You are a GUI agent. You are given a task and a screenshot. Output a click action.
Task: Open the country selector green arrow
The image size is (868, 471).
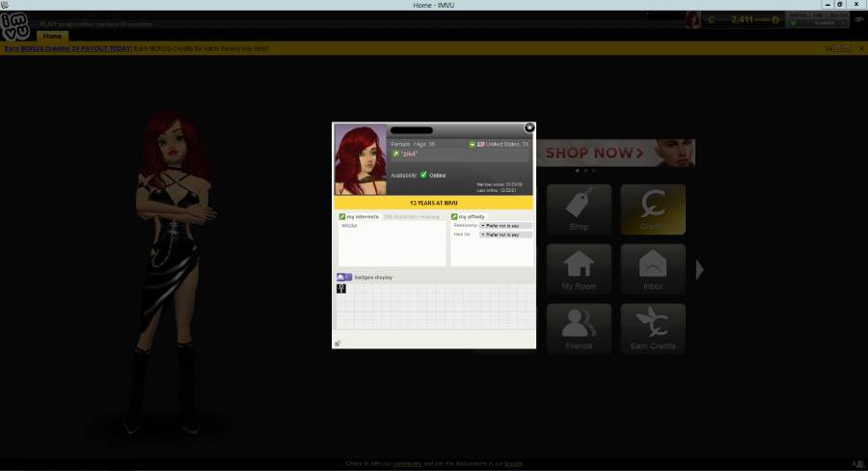pyautogui.click(x=472, y=144)
